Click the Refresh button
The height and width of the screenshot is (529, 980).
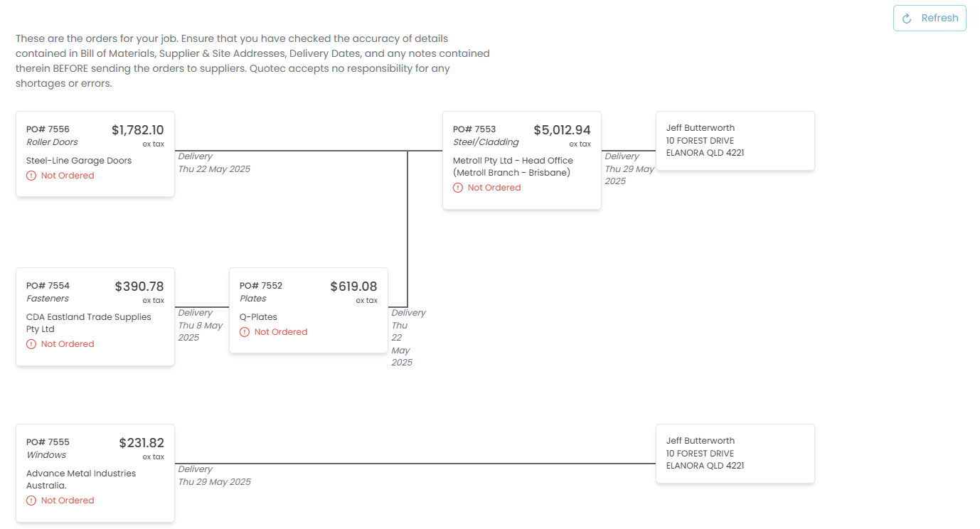[930, 18]
